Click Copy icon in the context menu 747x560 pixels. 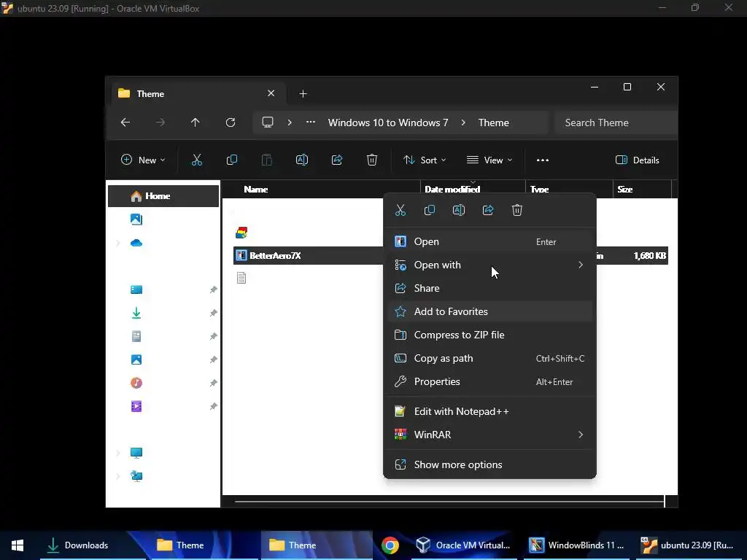point(429,210)
